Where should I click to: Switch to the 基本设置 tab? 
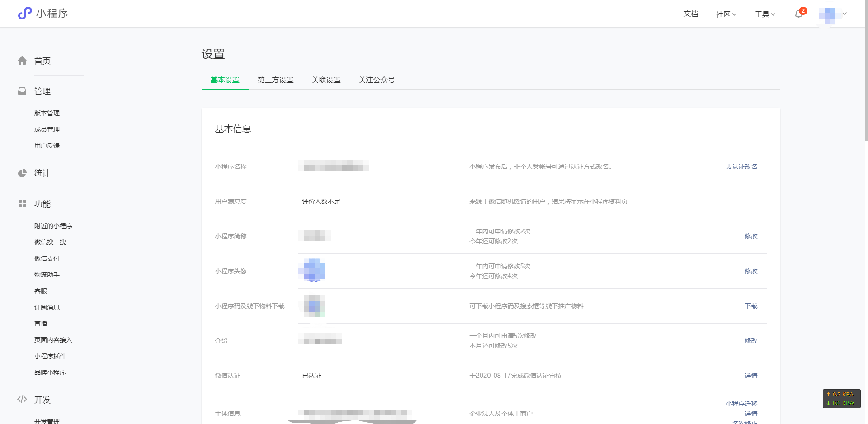click(x=225, y=80)
